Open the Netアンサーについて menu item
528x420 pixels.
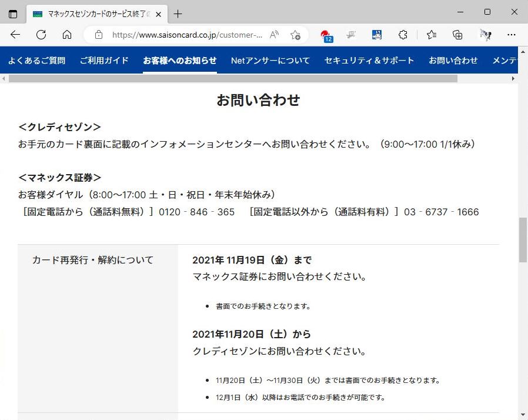pyautogui.click(x=270, y=61)
